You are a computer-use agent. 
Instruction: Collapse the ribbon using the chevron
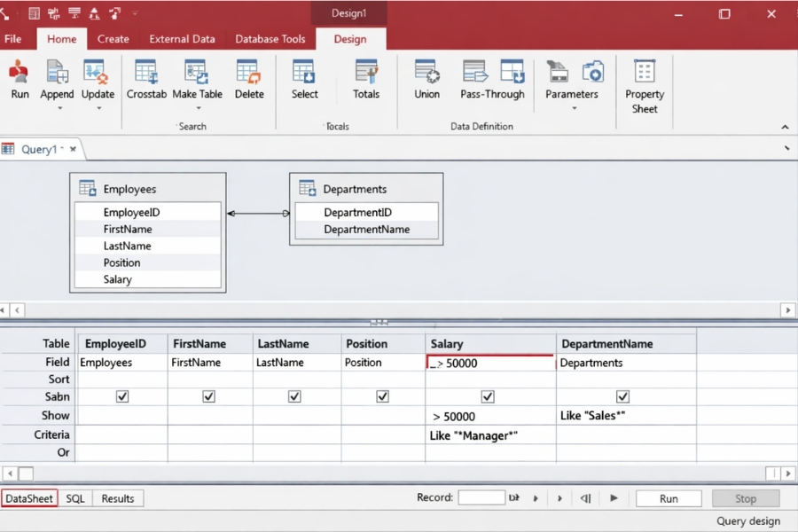784,126
